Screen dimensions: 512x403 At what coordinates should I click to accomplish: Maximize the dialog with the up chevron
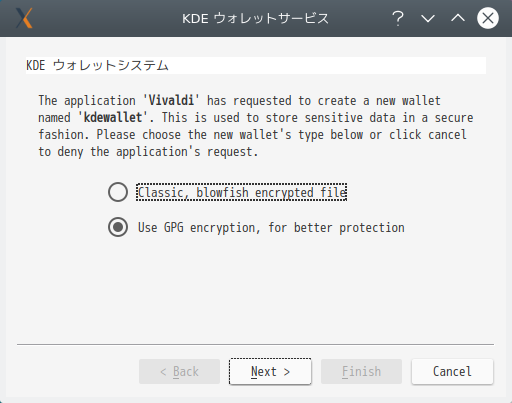[x=458, y=18]
